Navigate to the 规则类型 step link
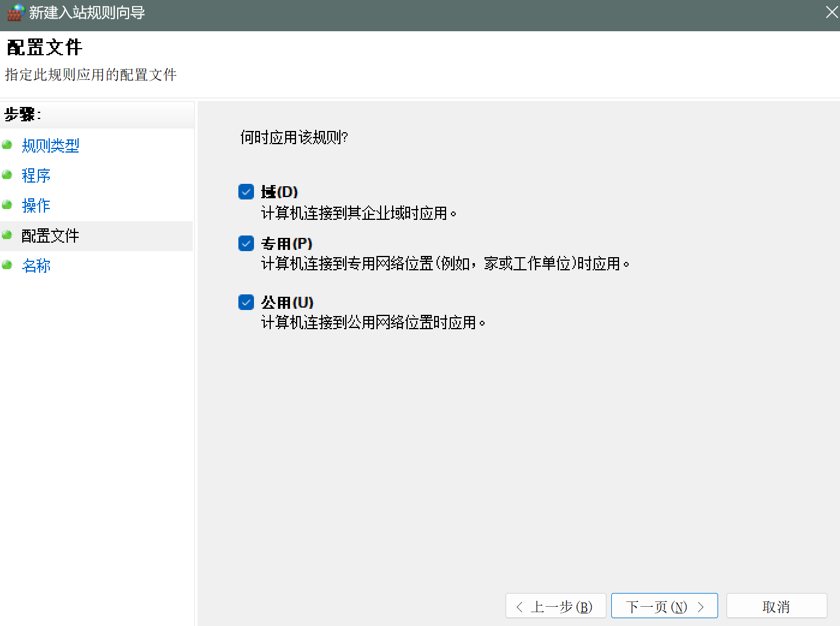This screenshot has height=626, width=840. (50, 145)
